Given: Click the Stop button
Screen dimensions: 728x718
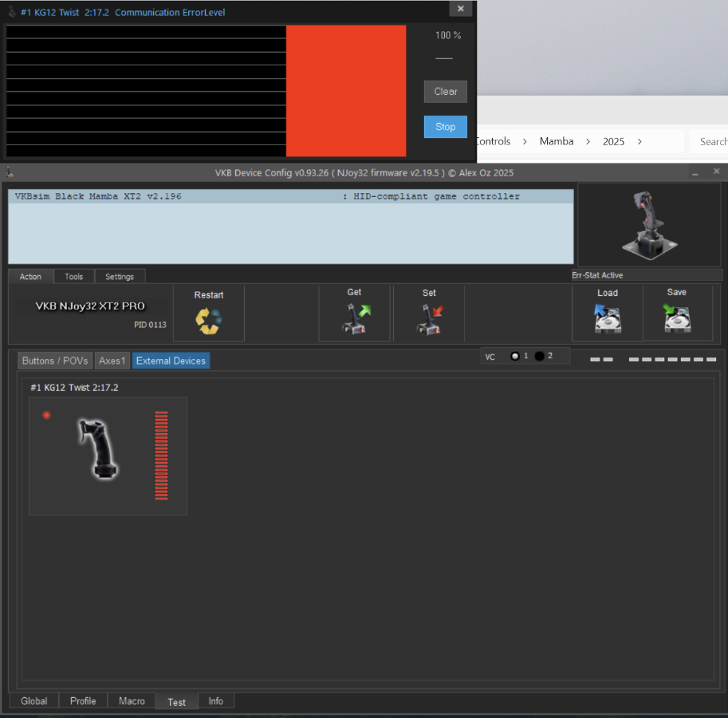Looking at the screenshot, I should [x=445, y=127].
